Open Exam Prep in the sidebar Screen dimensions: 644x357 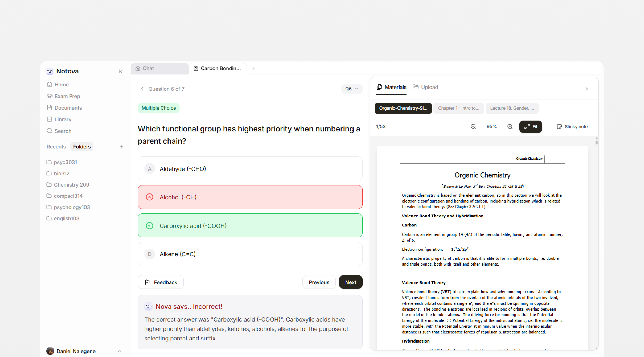[x=63, y=96]
